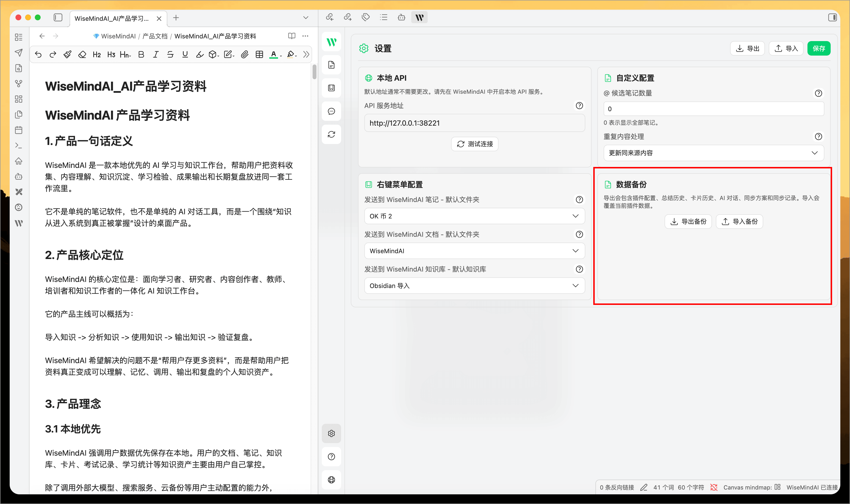850x504 pixels.
Task: Open plugin help question icon at bottom
Action: pyautogui.click(x=331, y=456)
